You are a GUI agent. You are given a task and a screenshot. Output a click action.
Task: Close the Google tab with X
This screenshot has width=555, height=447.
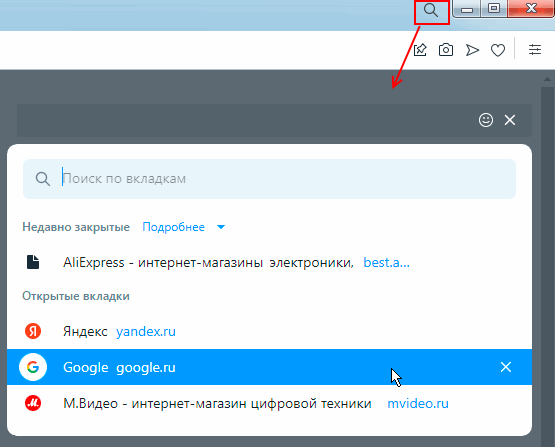pyautogui.click(x=506, y=367)
